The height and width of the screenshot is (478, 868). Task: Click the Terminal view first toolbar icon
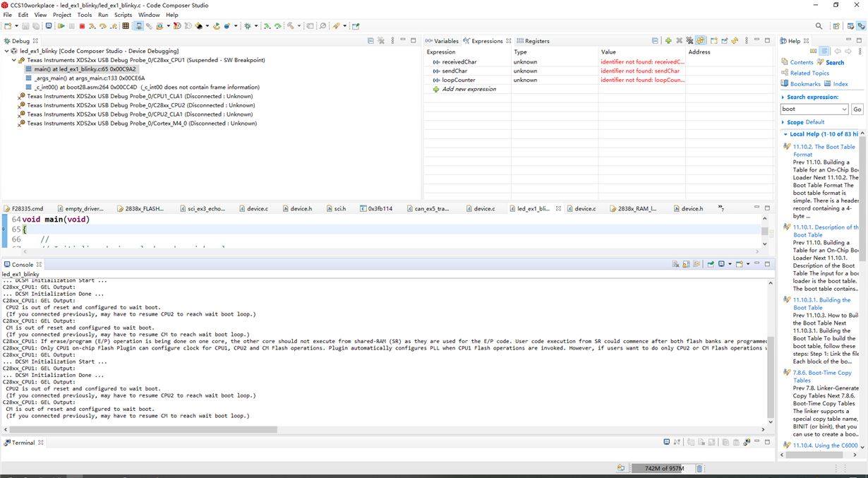click(x=667, y=443)
